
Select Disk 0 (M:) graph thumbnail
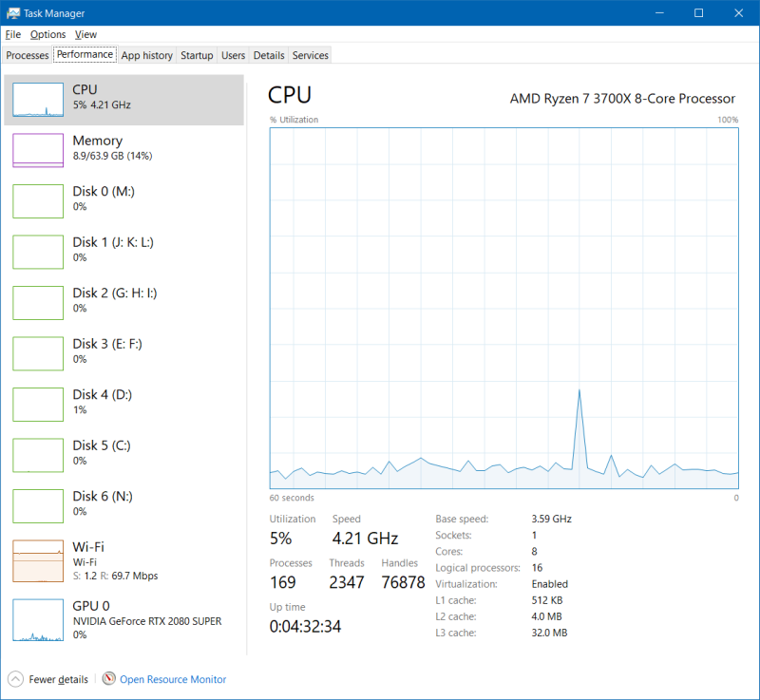coord(38,201)
